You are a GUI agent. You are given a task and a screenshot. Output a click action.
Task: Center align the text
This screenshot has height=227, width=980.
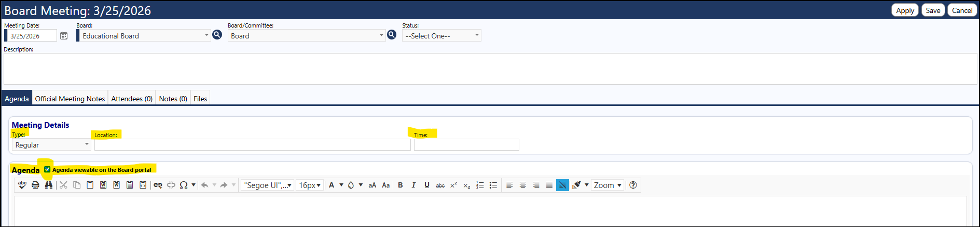point(523,185)
